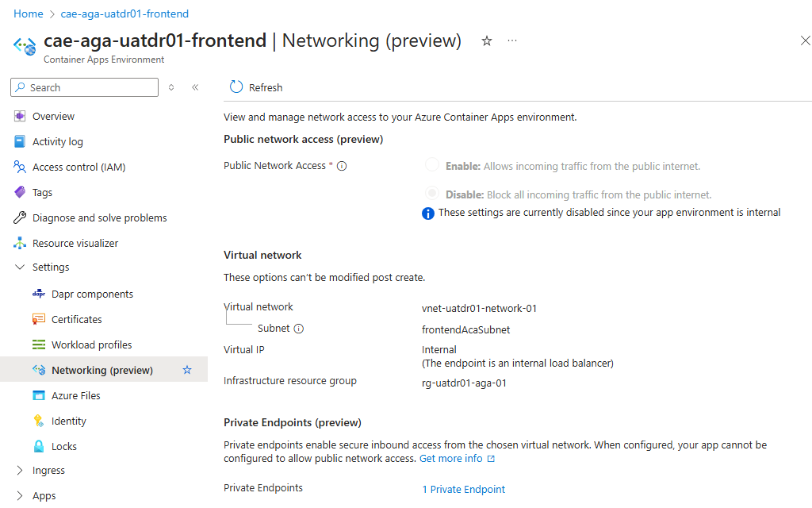Click the Subnet info icon
Screen dimensions: 812x508
tap(299, 329)
